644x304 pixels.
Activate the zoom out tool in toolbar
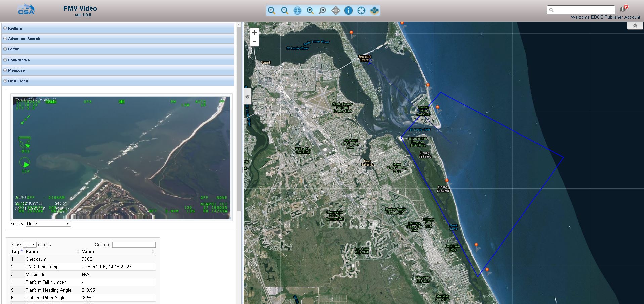(x=285, y=11)
